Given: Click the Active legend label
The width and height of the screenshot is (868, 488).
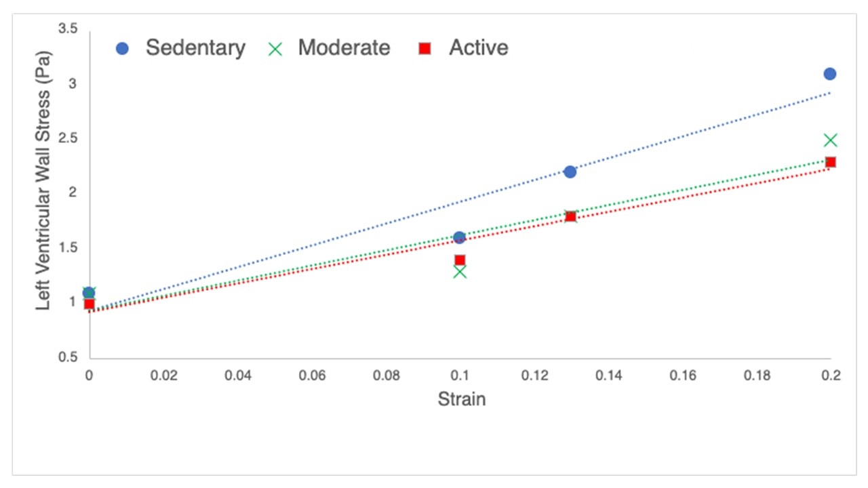Looking at the screenshot, I should tap(478, 48).
